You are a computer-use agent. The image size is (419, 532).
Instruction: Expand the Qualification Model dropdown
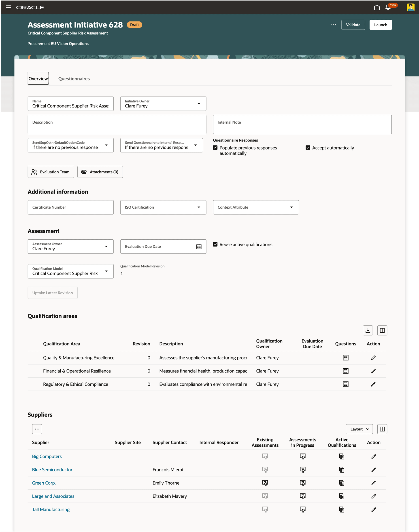click(106, 271)
